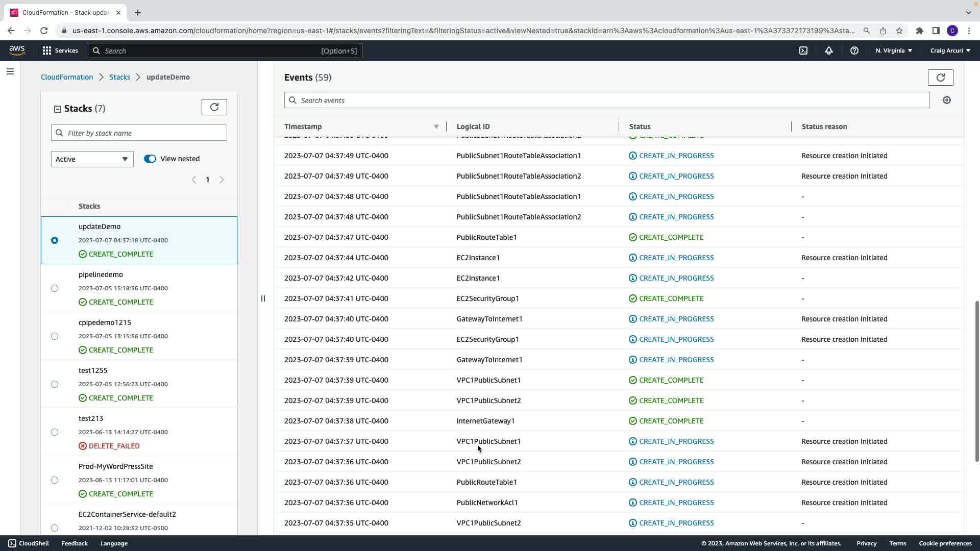This screenshot has height=551, width=980.
Task: Open the CloudShell icon in top bar
Action: pos(803,51)
